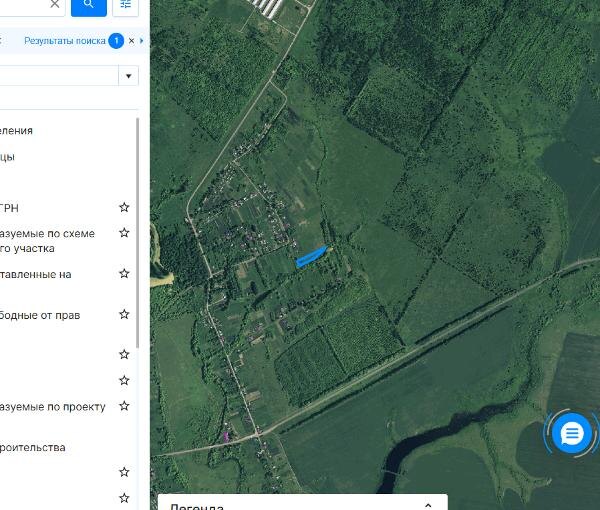Screen dimensions: 600x510
Task: Clear the search field with the X icon
Action: click(55, 4)
